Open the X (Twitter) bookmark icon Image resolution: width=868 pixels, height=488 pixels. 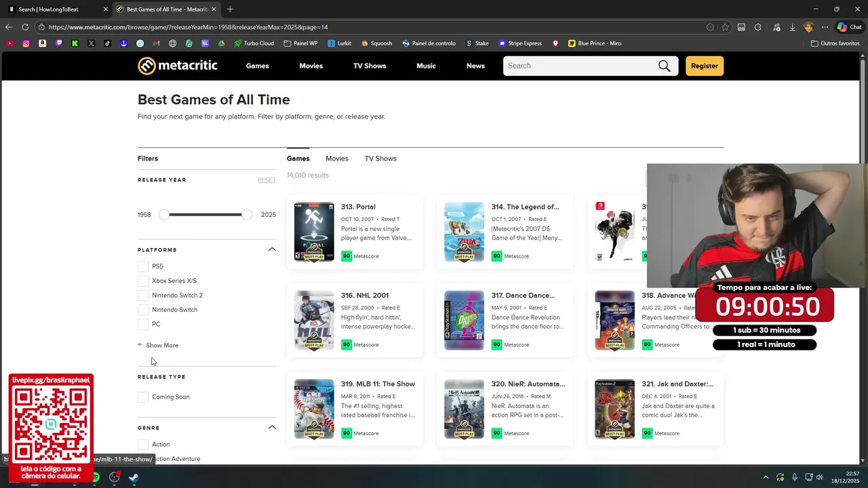click(x=91, y=43)
